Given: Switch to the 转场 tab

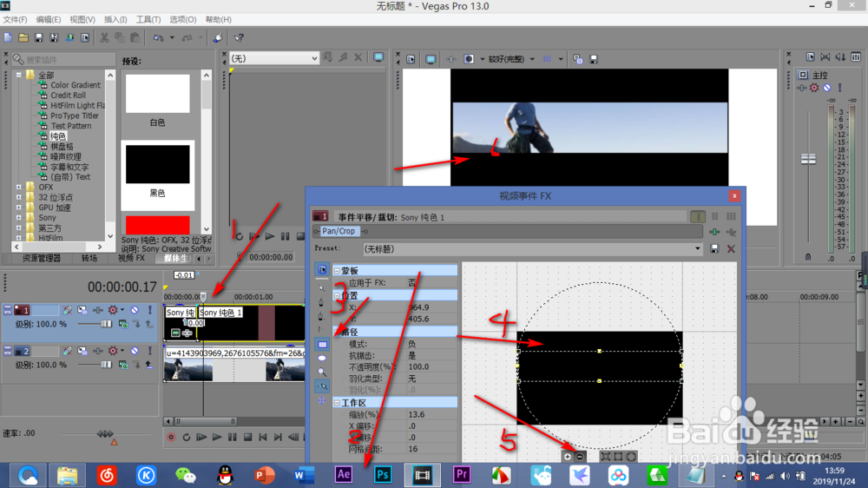Looking at the screenshot, I should (x=89, y=259).
